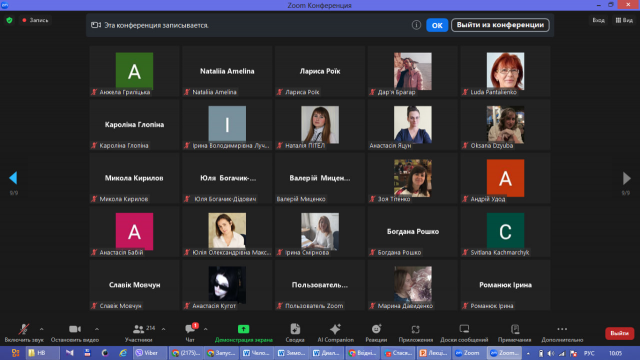The height and width of the screenshot is (360, 640).
Task: Select Svitlana Kachmarchyk tile
Action: point(505,231)
